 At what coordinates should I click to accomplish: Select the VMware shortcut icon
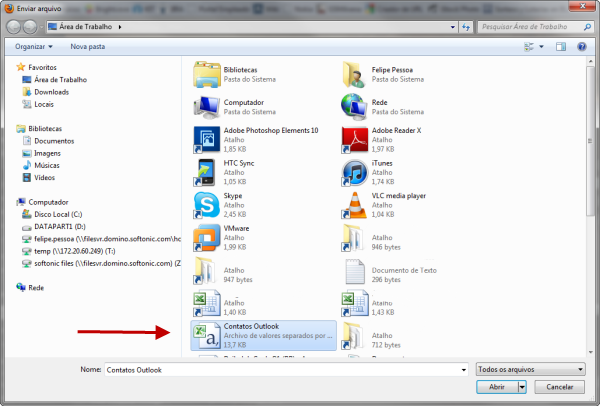tap(207, 237)
